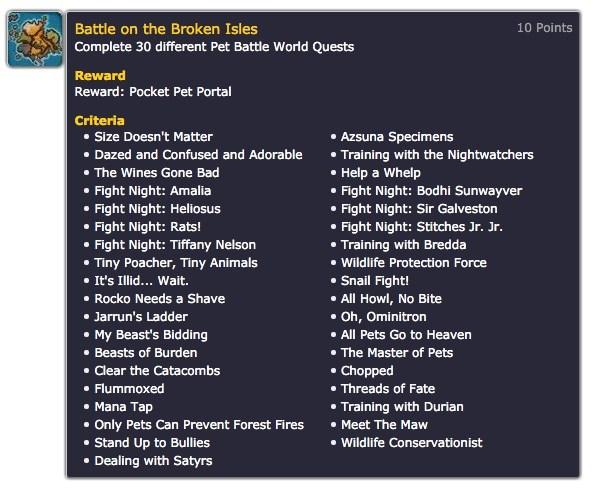Click Fight Night: Tiffany Nelson
The width and height of the screenshot is (594, 489).
click(175, 245)
